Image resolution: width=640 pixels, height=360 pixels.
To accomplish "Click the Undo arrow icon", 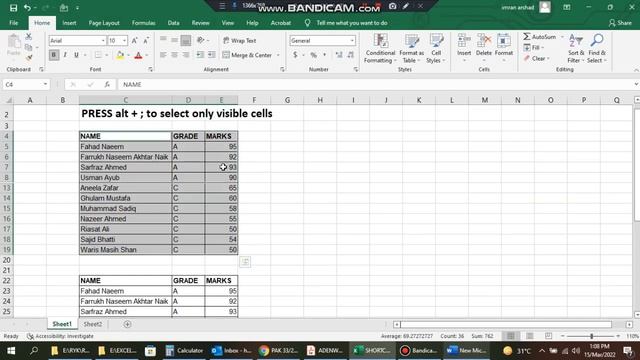I will point(27,8).
